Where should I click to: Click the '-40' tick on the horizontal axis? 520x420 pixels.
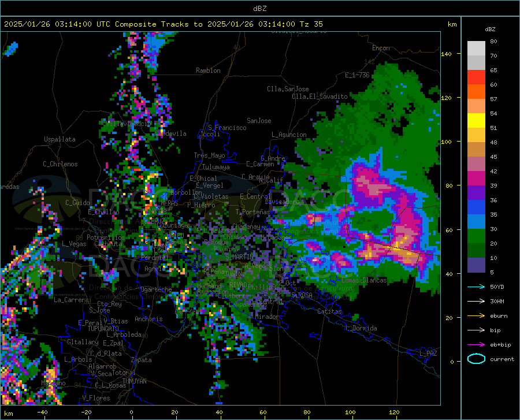[x=42, y=412]
